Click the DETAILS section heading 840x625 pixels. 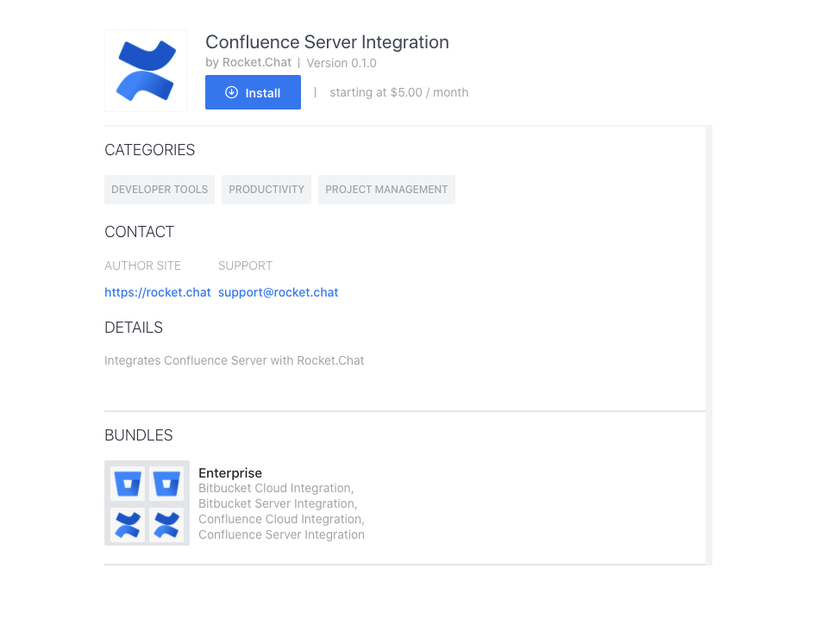pyautogui.click(x=134, y=328)
